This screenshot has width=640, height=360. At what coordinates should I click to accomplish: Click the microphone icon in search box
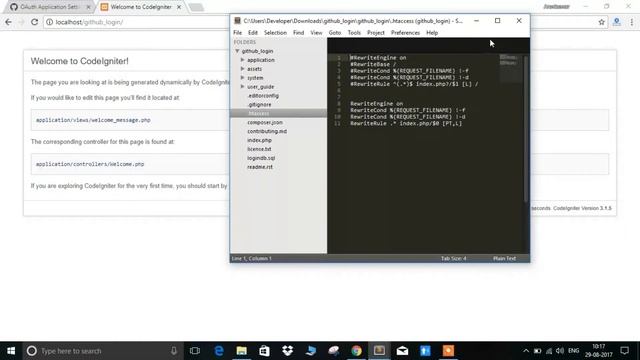tap(173, 351)
